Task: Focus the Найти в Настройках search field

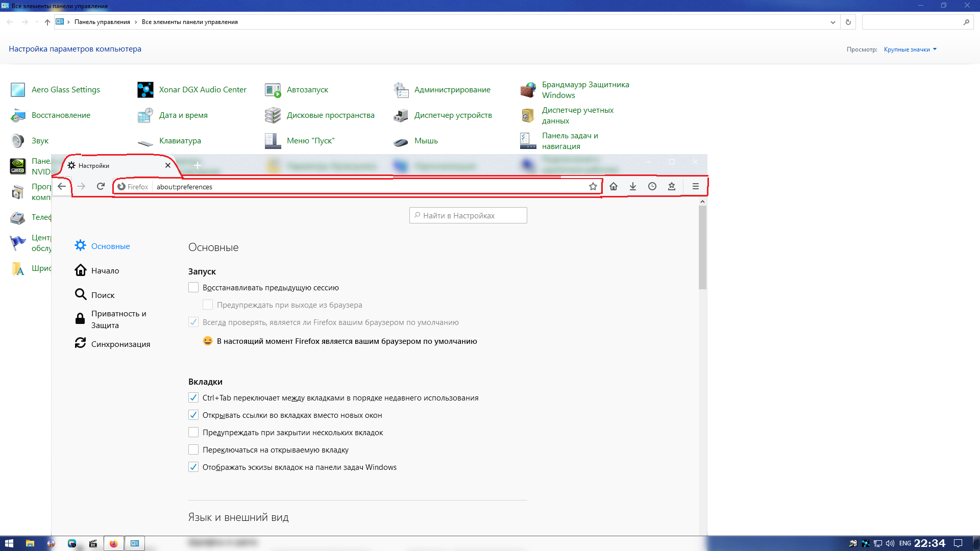Action: tap(468, 215)
